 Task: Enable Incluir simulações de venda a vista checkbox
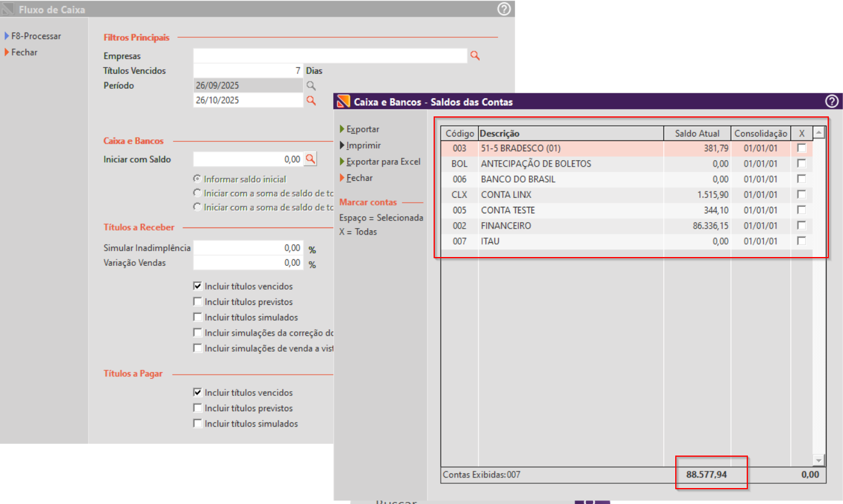[x=198, y=348]
